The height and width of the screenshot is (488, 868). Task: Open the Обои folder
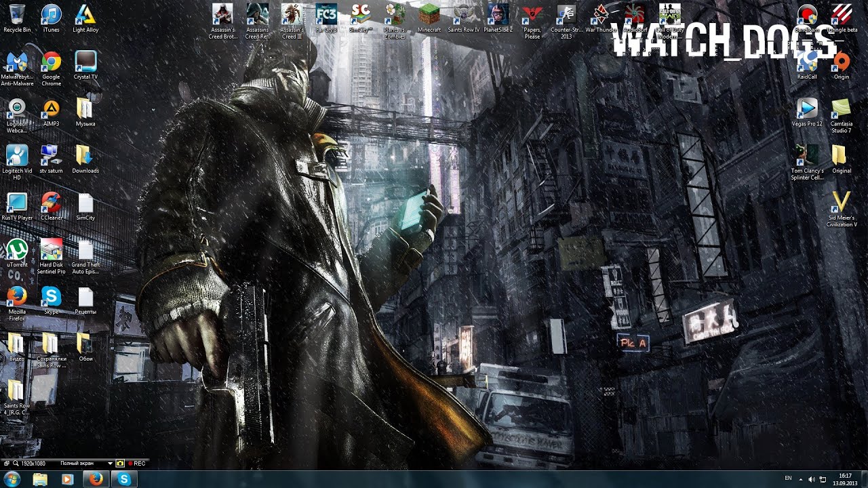pos(85,346)
